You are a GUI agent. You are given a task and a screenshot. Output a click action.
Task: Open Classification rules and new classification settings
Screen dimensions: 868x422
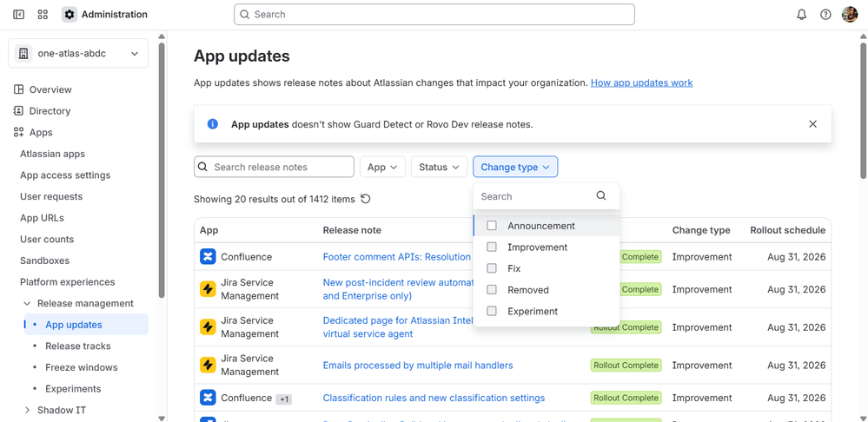[x=434, y=398]
